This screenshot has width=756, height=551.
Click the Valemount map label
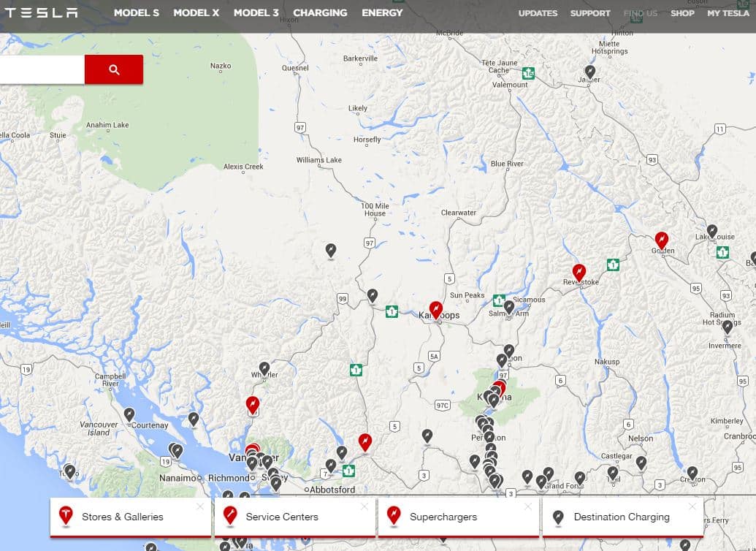click(510, 85)
